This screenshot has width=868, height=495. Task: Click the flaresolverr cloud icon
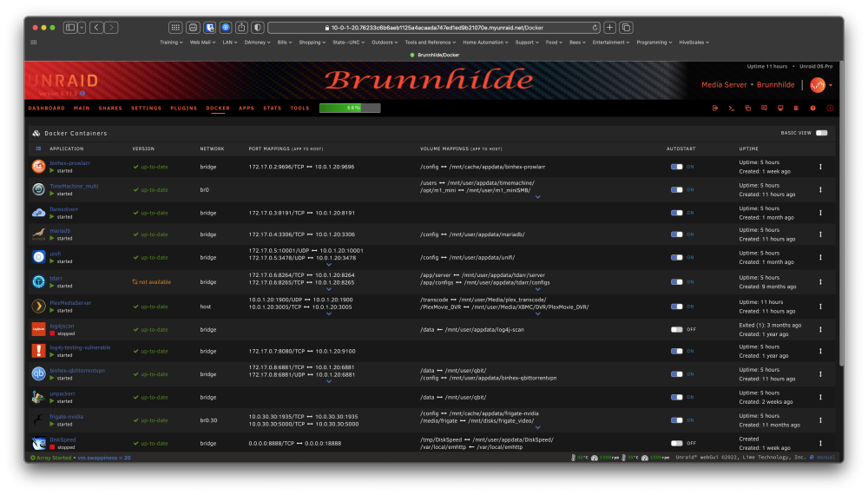(x=38, y=213)
